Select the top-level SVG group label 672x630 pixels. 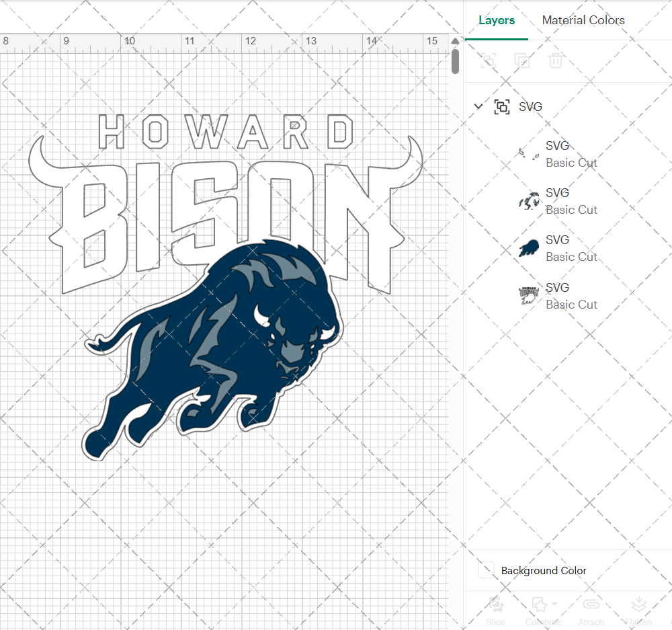pos(531,106)
